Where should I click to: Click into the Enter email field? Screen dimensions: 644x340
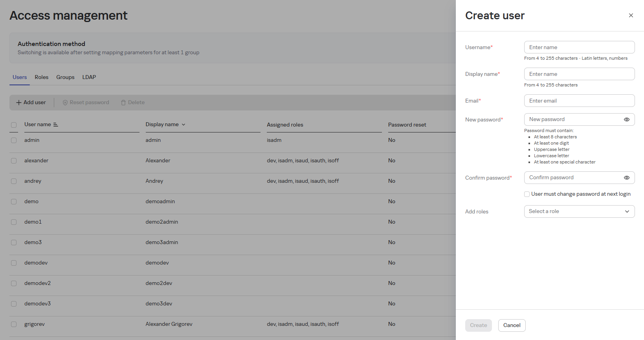point(579,101)
